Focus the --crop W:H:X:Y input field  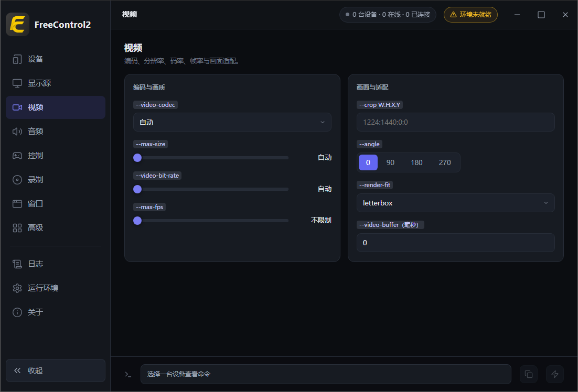456,122
